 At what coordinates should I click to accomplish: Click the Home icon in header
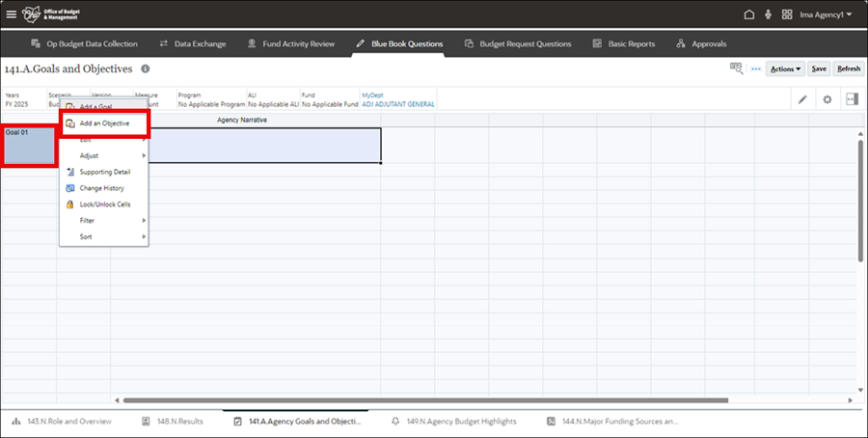[749, 14]
